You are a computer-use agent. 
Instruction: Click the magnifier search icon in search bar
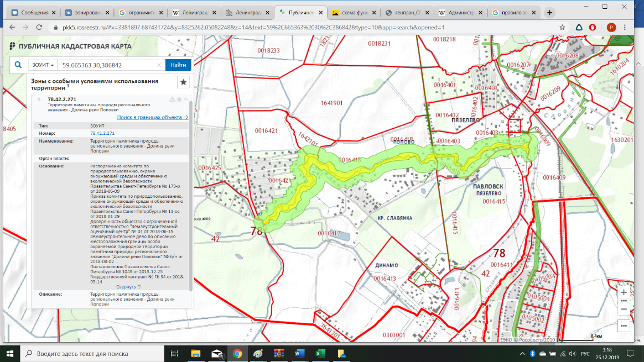tap(18, 65)
